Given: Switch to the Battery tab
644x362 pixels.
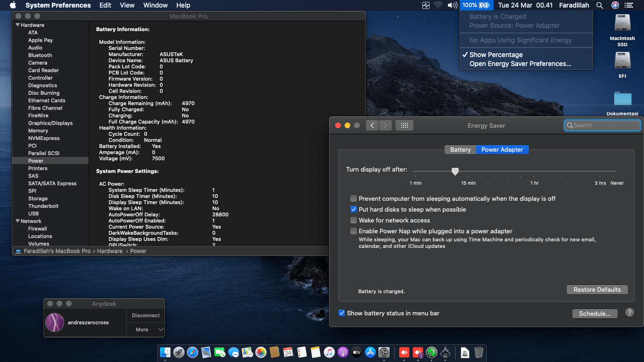Looking at the screenshot, I should click(460, 149).
